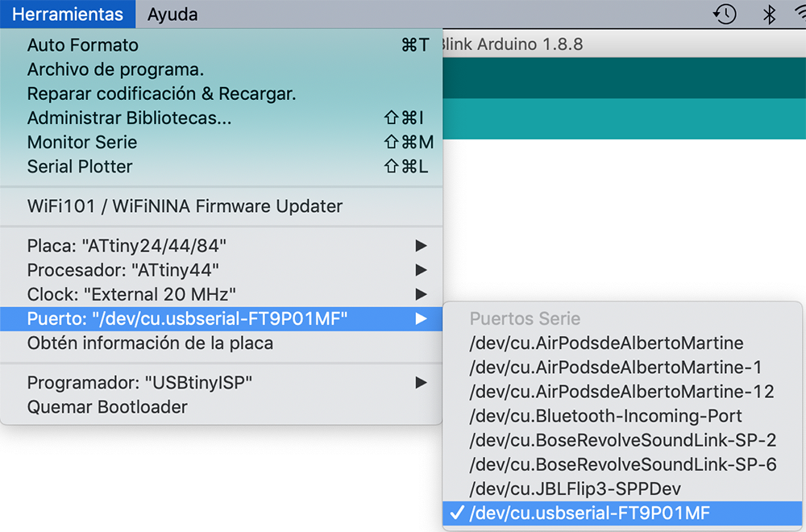806x532 pixels.
Task: Expand the Clock External 20 MHz submenu
Action: click(131, 293)
